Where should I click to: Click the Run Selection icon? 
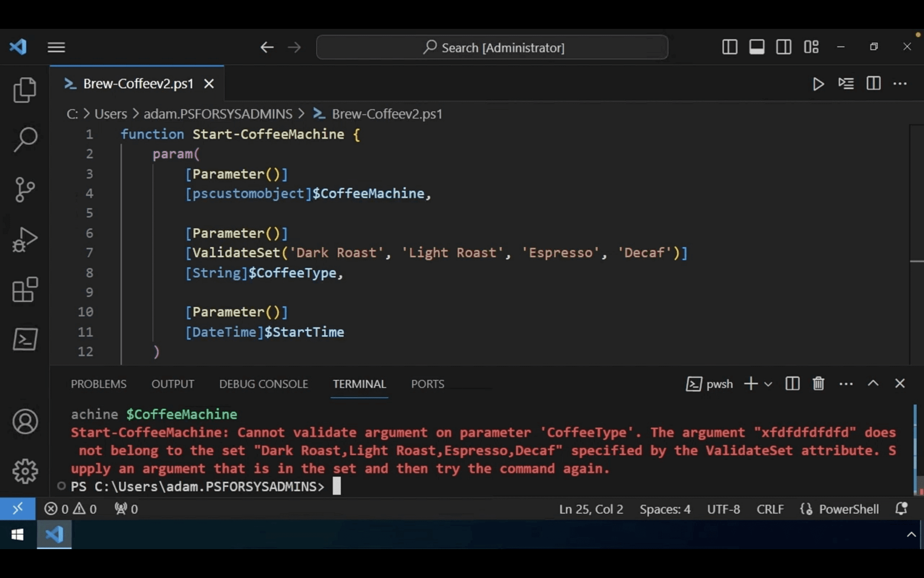846,84
